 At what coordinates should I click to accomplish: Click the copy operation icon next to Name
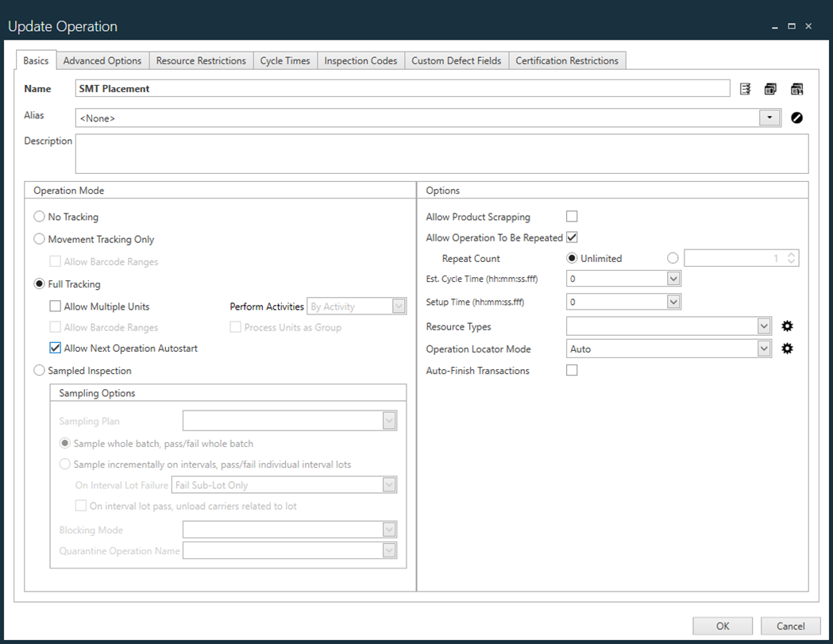[770, 88]
